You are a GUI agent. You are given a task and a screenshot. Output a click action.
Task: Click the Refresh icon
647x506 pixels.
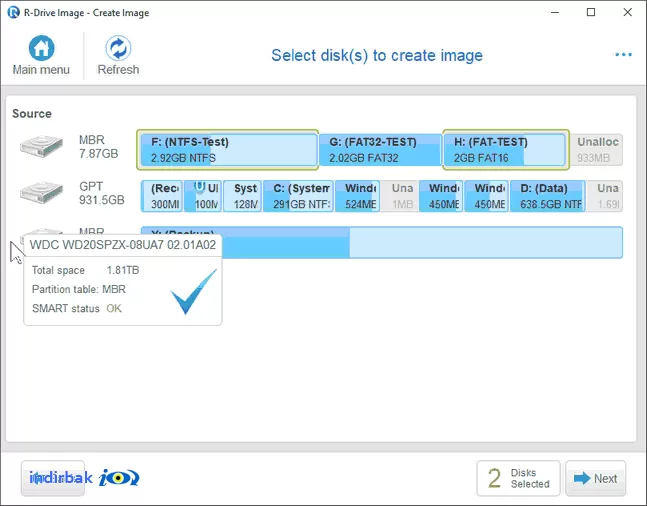pyautogui.click(x=118, y=48)
